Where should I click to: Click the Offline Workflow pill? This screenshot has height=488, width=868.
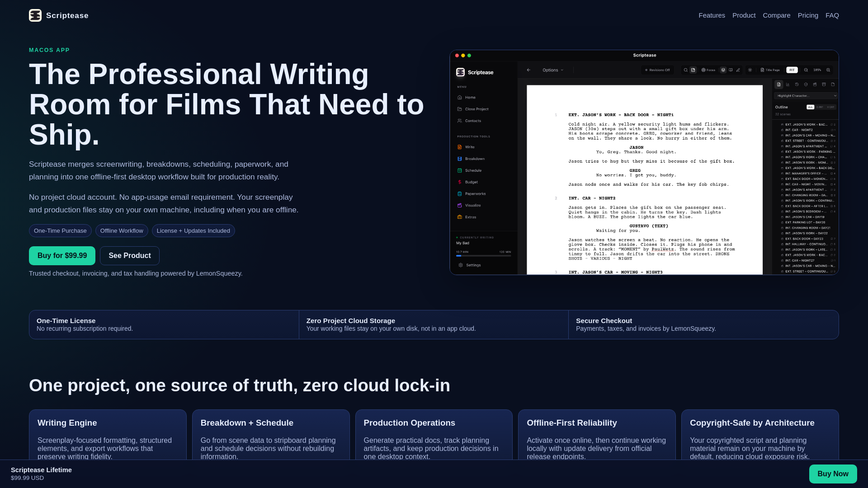pos(122,231)
